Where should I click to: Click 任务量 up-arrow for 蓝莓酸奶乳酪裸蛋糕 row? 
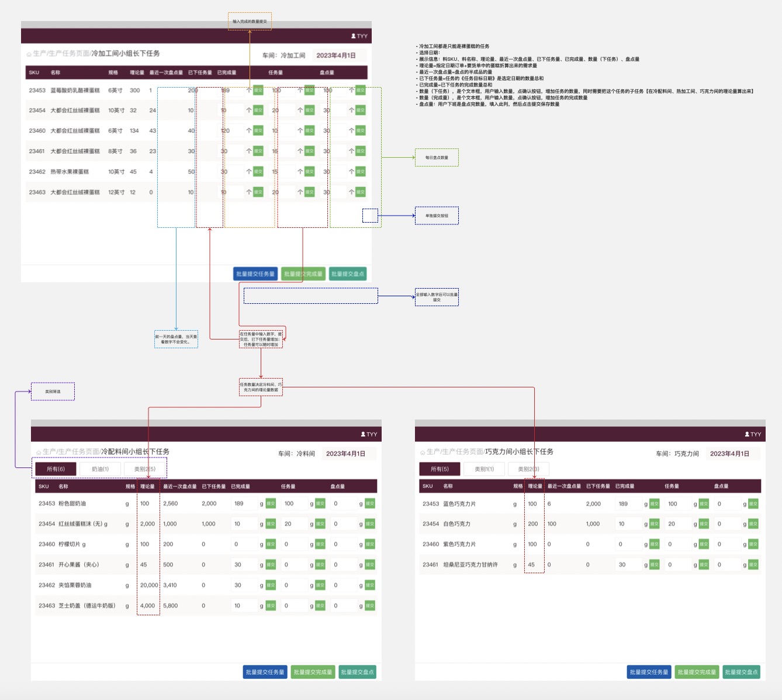click(x=300, y=90)
